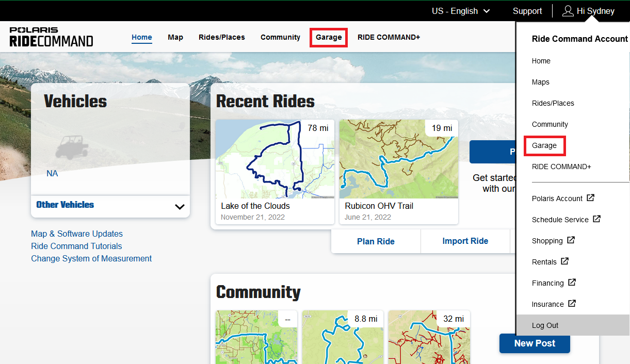Open the Rubicon OHV Trail ride map

398,159
